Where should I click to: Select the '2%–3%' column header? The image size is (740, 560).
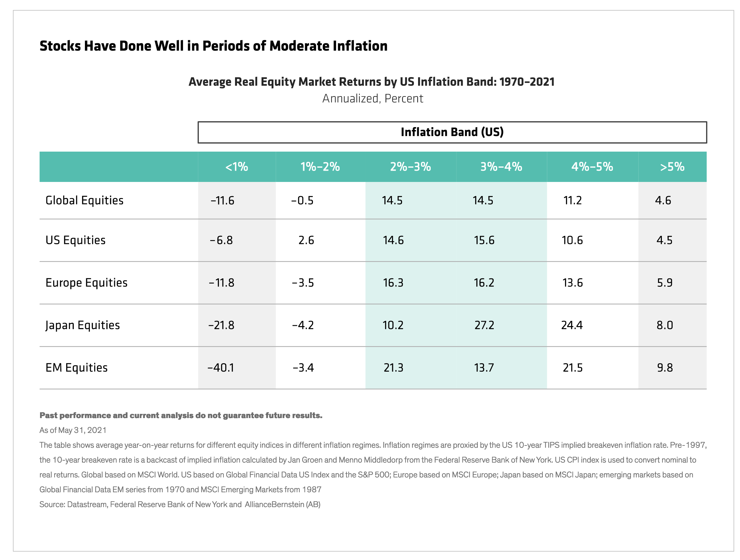(410, 166)
